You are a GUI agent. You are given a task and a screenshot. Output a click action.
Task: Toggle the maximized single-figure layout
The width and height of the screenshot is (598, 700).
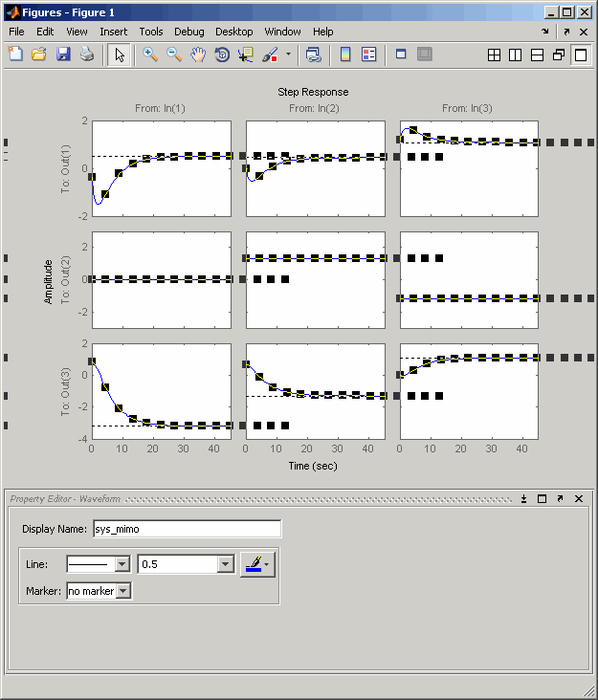pyautogui.click(x=581, y=55)
